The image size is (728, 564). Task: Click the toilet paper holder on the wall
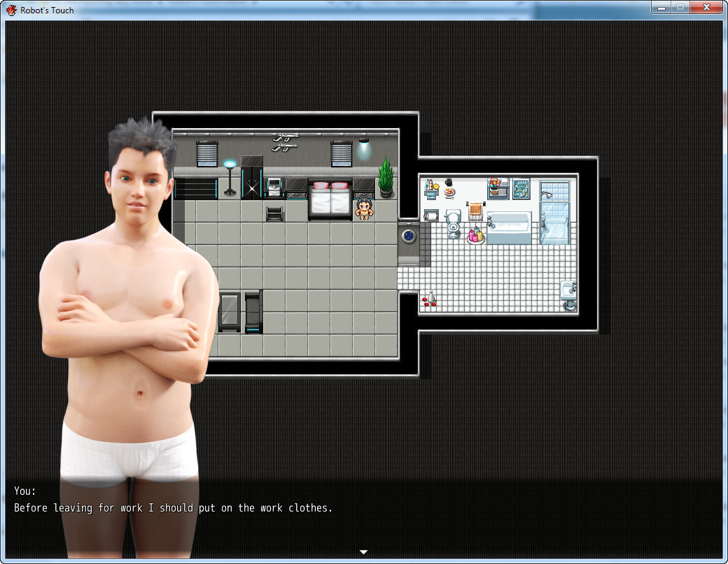[431, 216]
